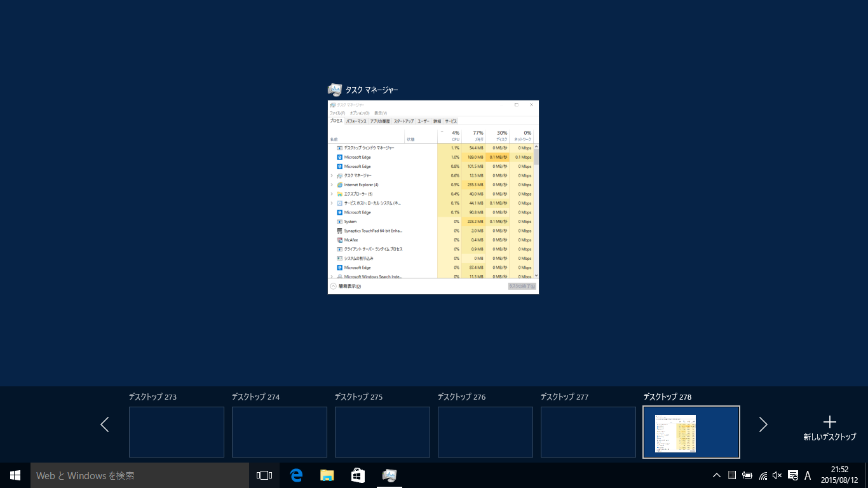Select the タスク マネージャー window thumbnail

433,197
